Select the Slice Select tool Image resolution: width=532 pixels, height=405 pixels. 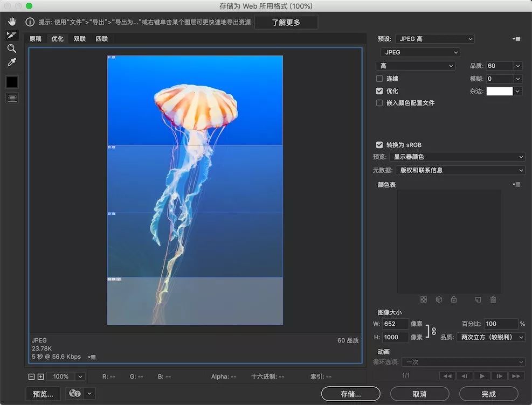11,36
